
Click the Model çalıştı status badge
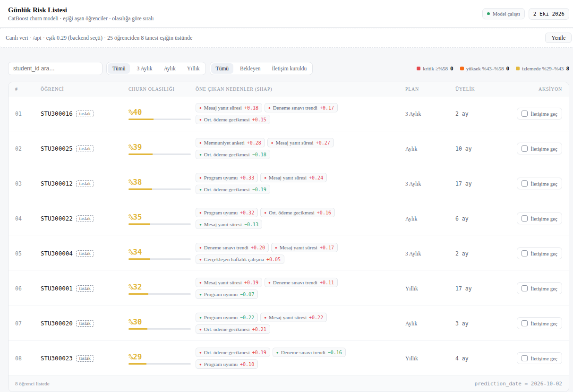pos(504,14)
